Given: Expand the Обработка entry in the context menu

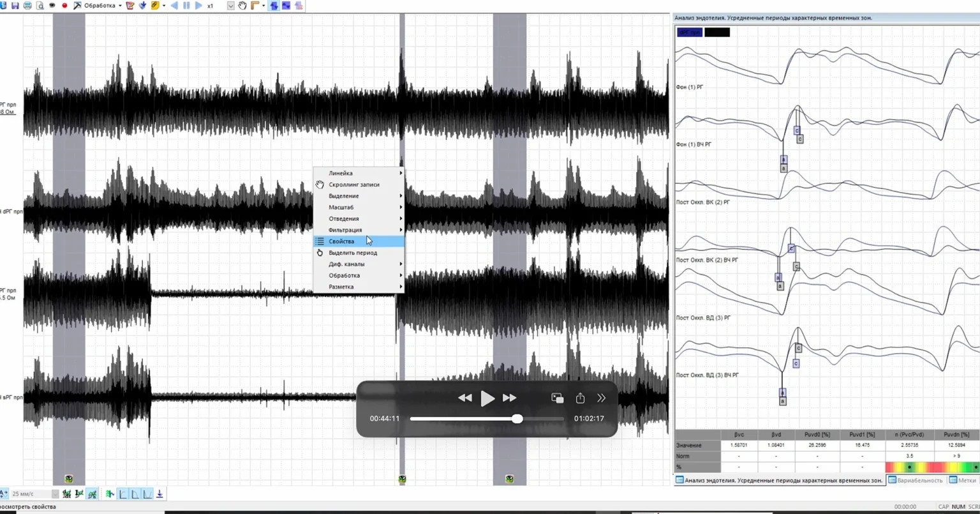Looking at the screenshot, I should 359,275.
